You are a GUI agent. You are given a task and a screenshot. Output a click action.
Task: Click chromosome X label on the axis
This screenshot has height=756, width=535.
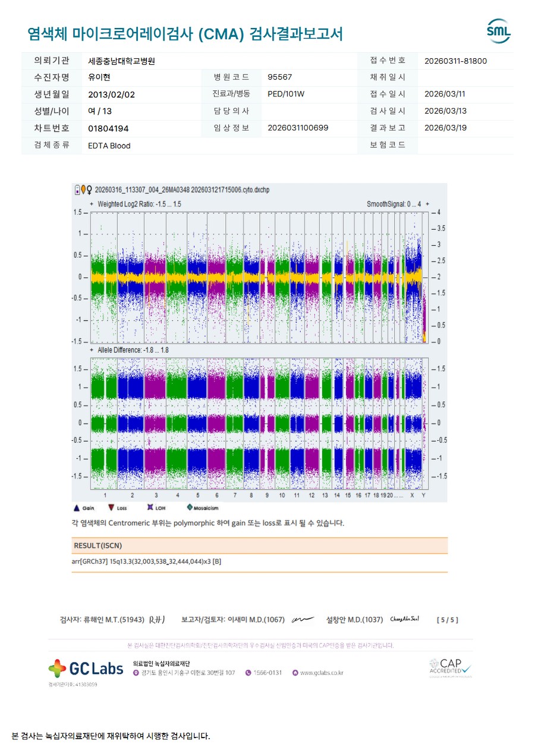(x=412, y=495)
